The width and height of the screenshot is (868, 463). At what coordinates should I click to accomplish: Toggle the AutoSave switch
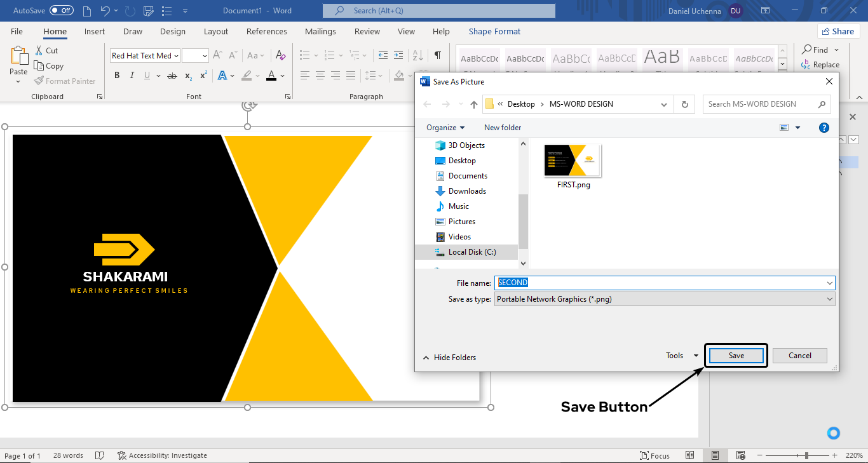(x=62, y=11)
